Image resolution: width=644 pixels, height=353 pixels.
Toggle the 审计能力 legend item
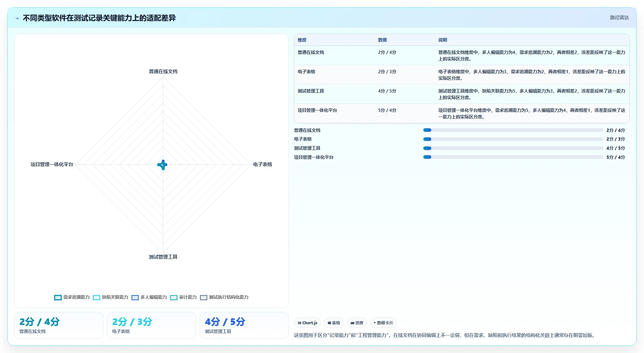[x=184, y=297]
